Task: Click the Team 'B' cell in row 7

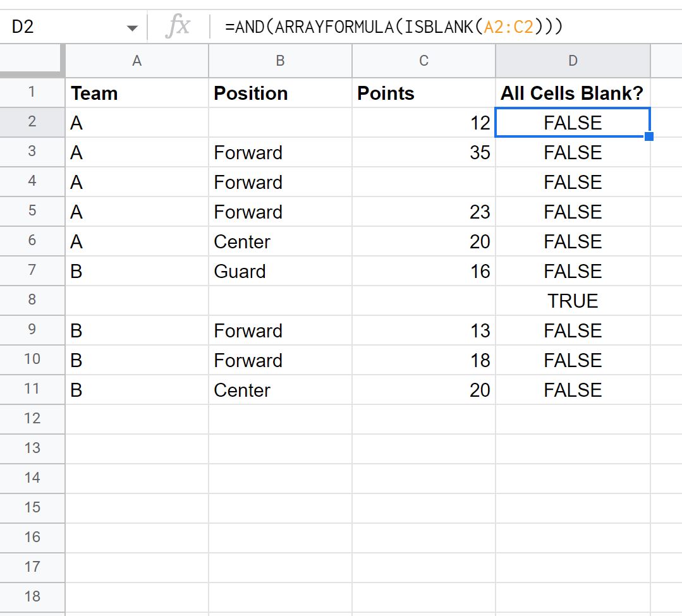Action: (x=137, y=271)
